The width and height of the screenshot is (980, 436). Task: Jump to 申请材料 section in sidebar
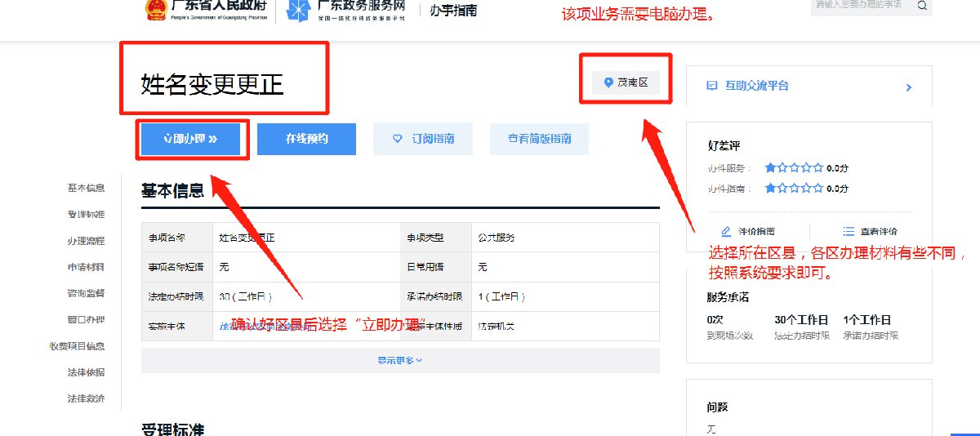[86, 267]
